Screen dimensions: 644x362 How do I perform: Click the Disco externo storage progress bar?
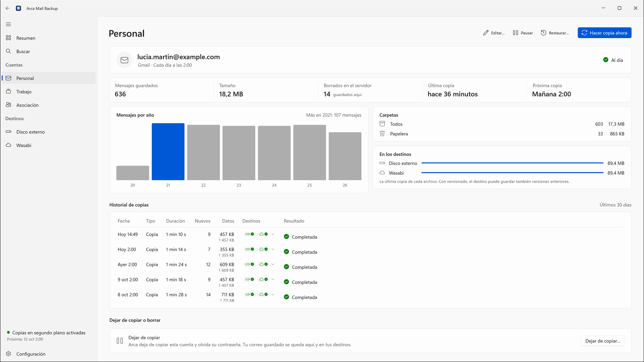pos(512,163)
